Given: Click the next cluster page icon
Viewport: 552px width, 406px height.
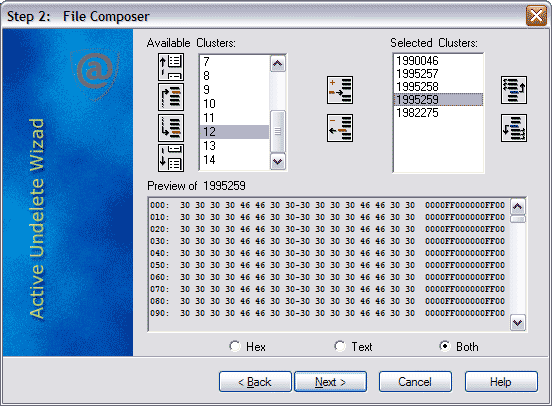Looking at the screenshot, I should click(171, 127).
